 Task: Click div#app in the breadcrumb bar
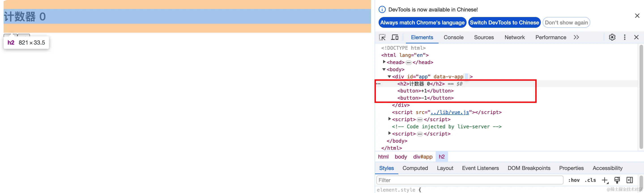point(422,157)
